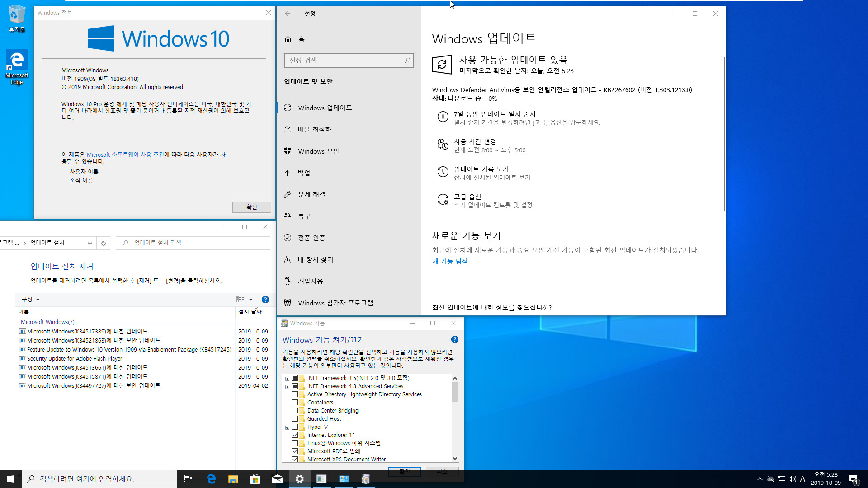Open the notification center icon
The image size is (868, 488).
[x=854, y=479]
